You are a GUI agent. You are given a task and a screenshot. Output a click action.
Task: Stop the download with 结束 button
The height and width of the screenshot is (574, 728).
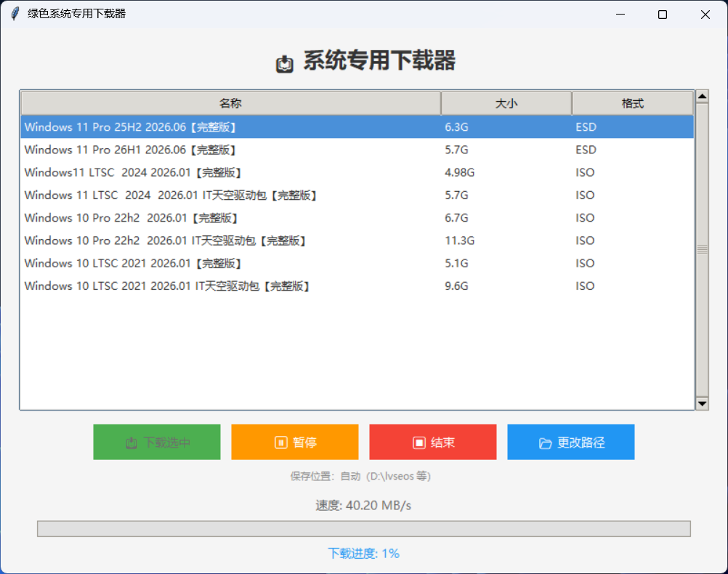click(433, 442)
